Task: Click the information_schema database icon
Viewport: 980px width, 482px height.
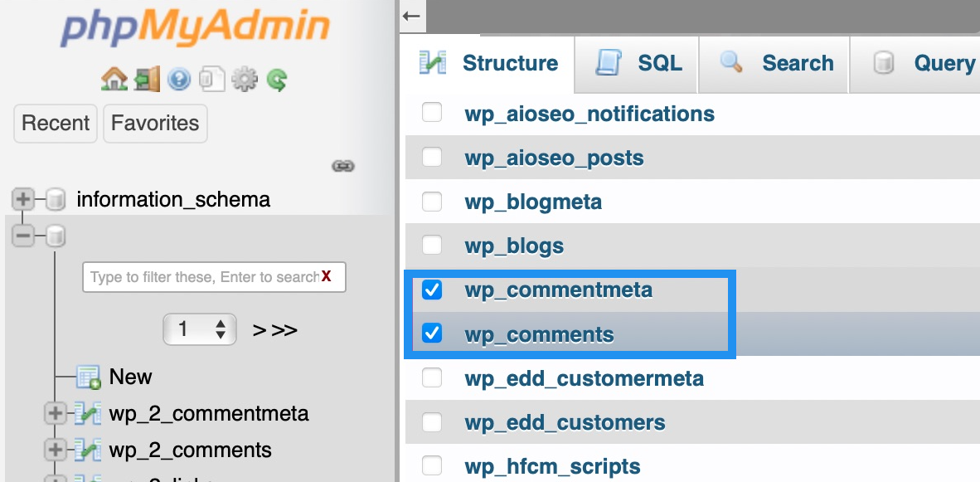Action: pos(56,200)
